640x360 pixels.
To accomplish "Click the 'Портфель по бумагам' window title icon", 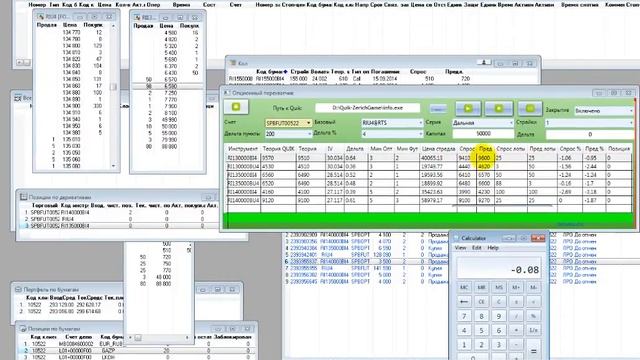I will (18, 289).
